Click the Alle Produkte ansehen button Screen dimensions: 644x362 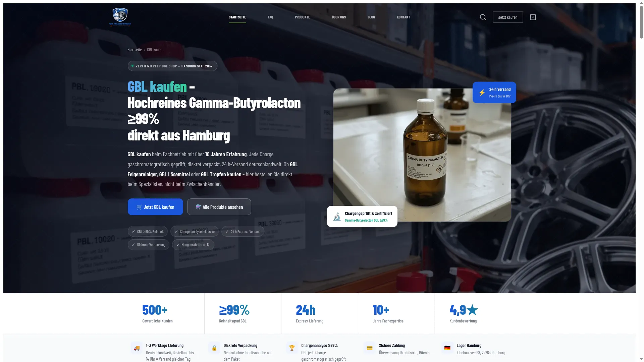(x=219, y=207)
